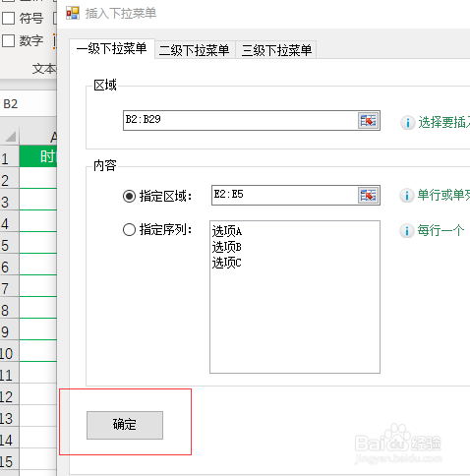Click the select-all corner of the worksheet
Screen dimensions: 470x476
click(10, 137)
